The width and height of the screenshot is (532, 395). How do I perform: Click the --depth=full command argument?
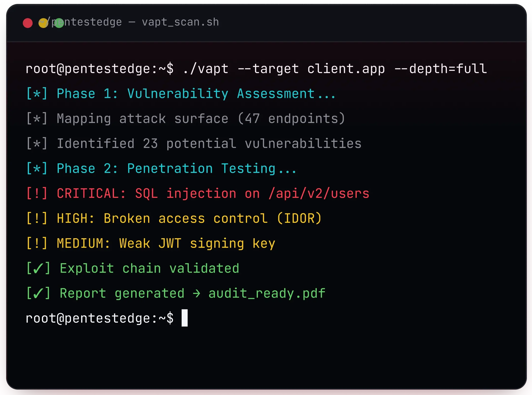click(441, 68)
